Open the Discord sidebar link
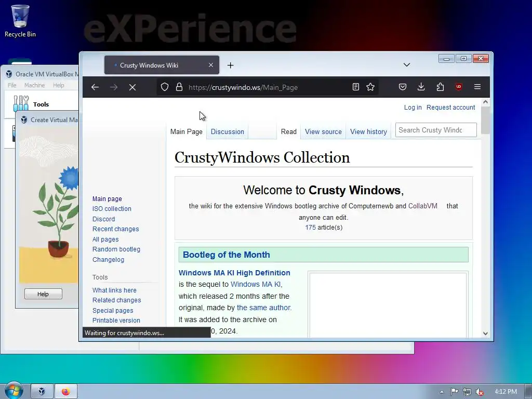Viewport: 532px width, 399px height. 103,219
